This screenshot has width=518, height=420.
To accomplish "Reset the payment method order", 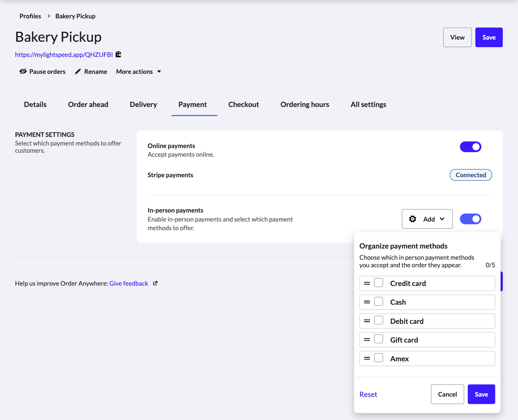I will click(368, 394).
